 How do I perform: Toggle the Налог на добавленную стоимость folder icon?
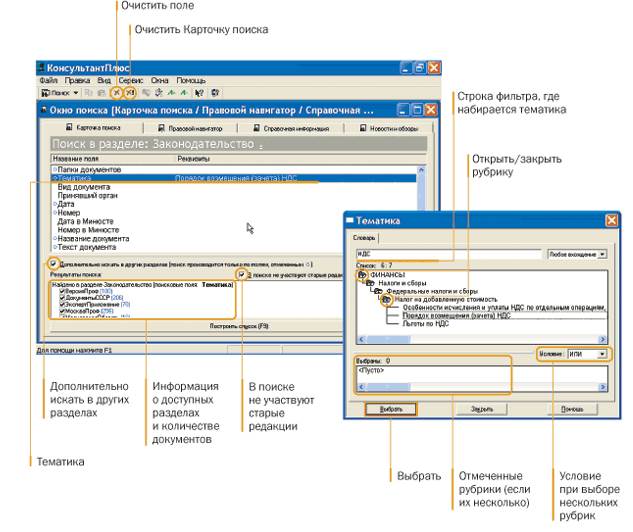pos(386,300)
